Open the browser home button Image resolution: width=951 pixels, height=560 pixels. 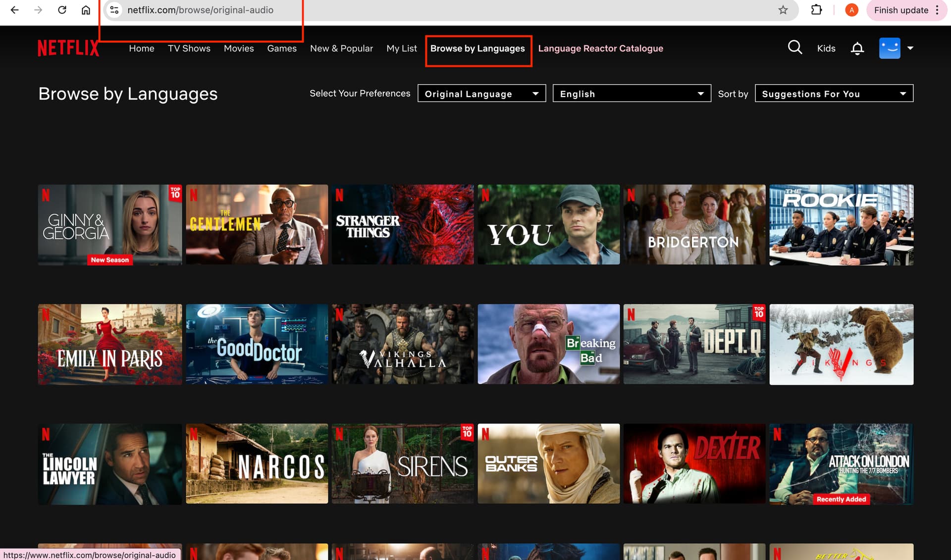[86, 10]
